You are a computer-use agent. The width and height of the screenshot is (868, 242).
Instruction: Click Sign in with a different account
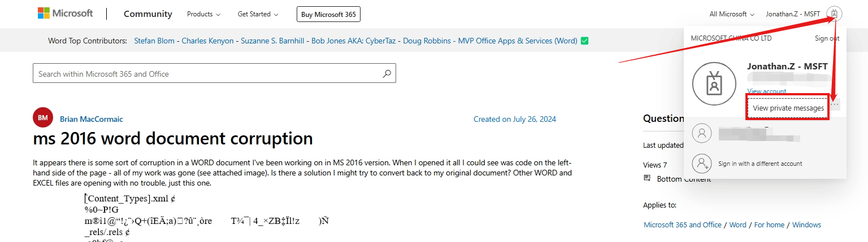click(760, 164)
